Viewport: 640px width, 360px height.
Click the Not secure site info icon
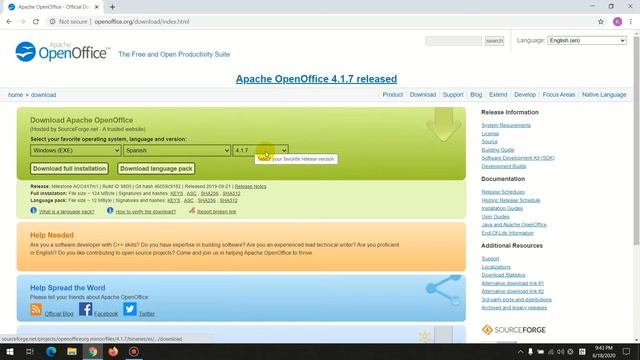52,22
